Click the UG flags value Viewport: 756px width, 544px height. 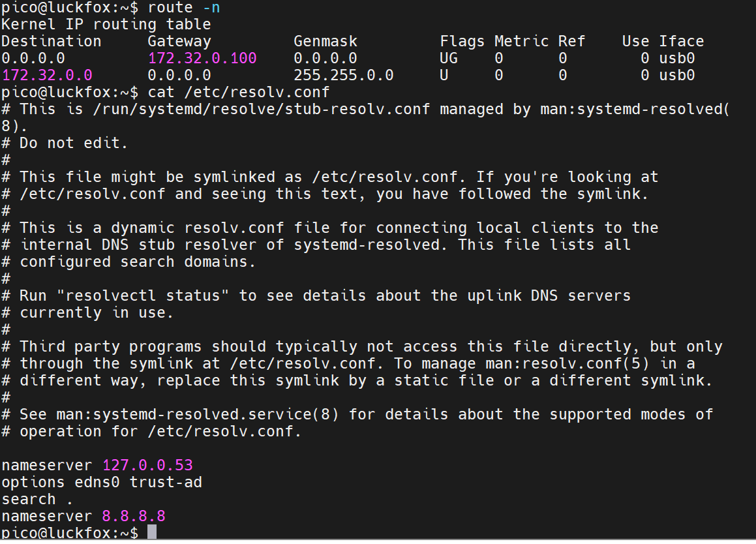point(448,58)
